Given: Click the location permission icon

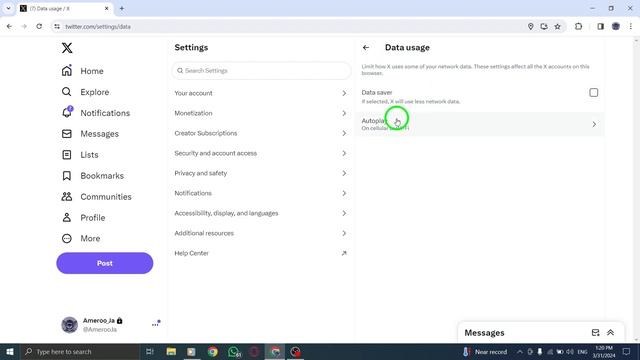Looking at the screenshot, I should (530, 27).
